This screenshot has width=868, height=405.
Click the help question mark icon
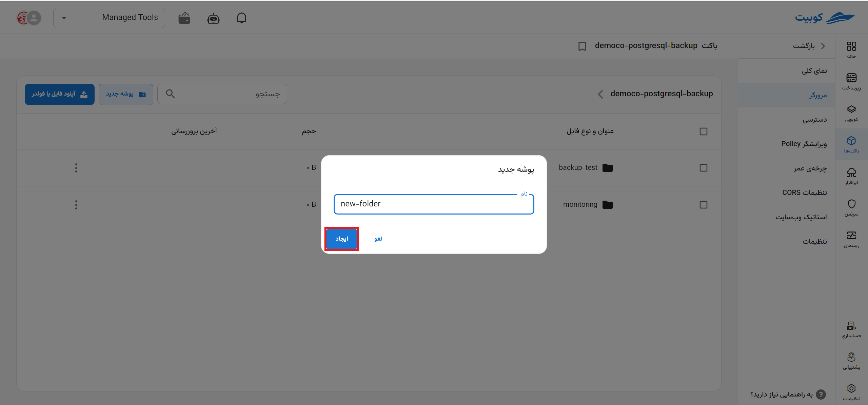(x=821, y=394)
